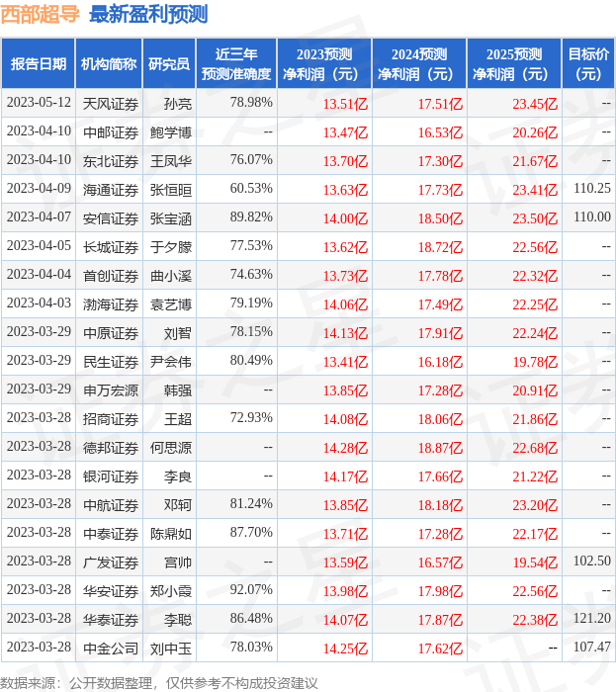616x692 pixels.
Task: Select the 报告日期 column header
Action: pyautogui.click(x=39, y=63)
